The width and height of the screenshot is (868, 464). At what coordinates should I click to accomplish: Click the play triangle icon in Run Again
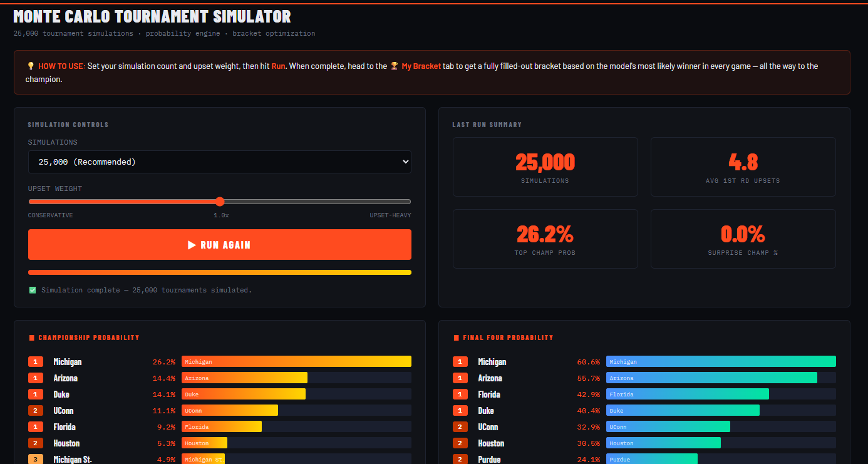click(x=192, y=245)
